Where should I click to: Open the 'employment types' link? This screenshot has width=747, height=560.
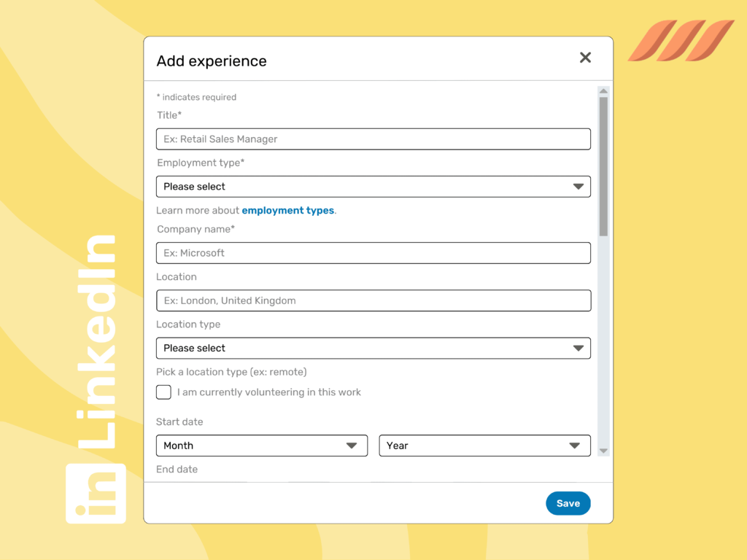tap(287, 210)
